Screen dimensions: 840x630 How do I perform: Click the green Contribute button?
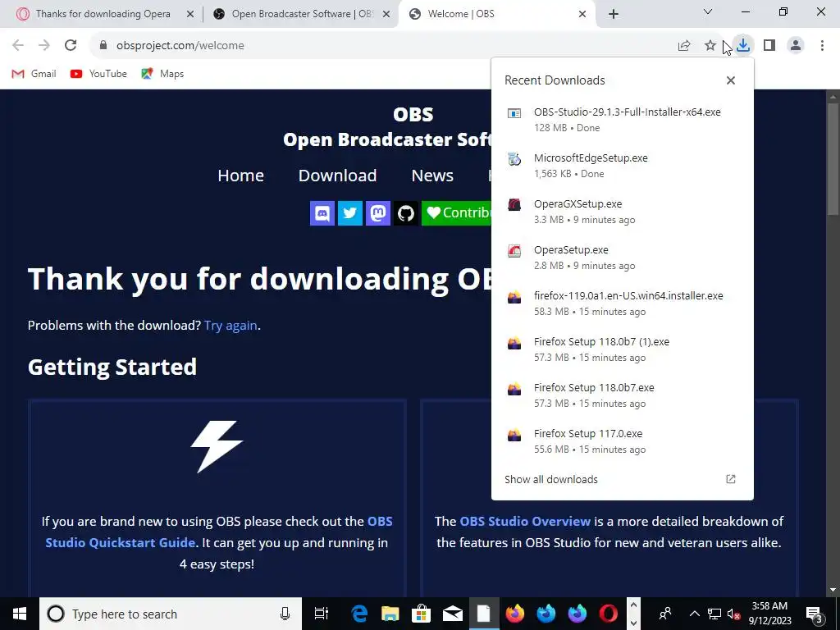(456, 213)
